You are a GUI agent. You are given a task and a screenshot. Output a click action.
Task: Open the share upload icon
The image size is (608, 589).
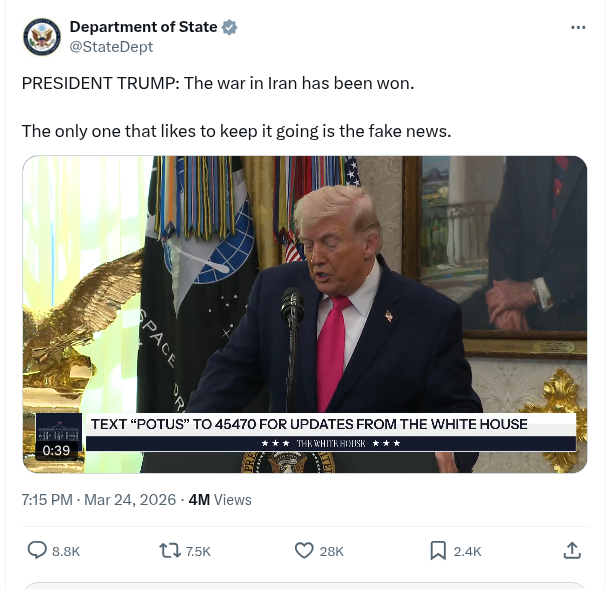coord(572,550)
